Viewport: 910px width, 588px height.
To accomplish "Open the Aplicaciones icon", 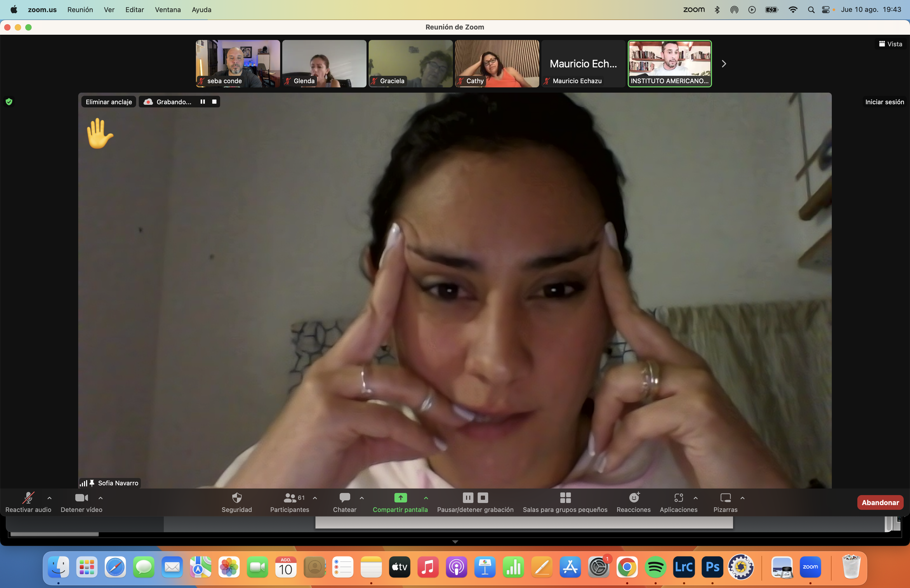I will [x=678, y=498].
